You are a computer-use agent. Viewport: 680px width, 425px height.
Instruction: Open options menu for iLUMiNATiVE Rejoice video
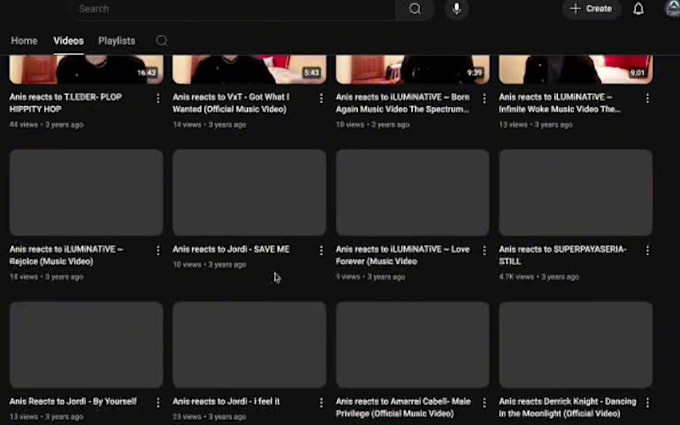[x=158, y=250]
